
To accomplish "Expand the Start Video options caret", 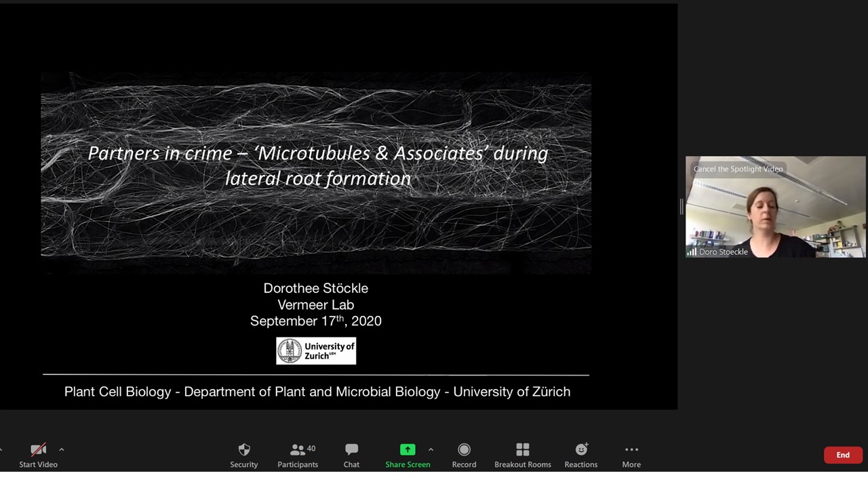I will [x=62, y=449].
